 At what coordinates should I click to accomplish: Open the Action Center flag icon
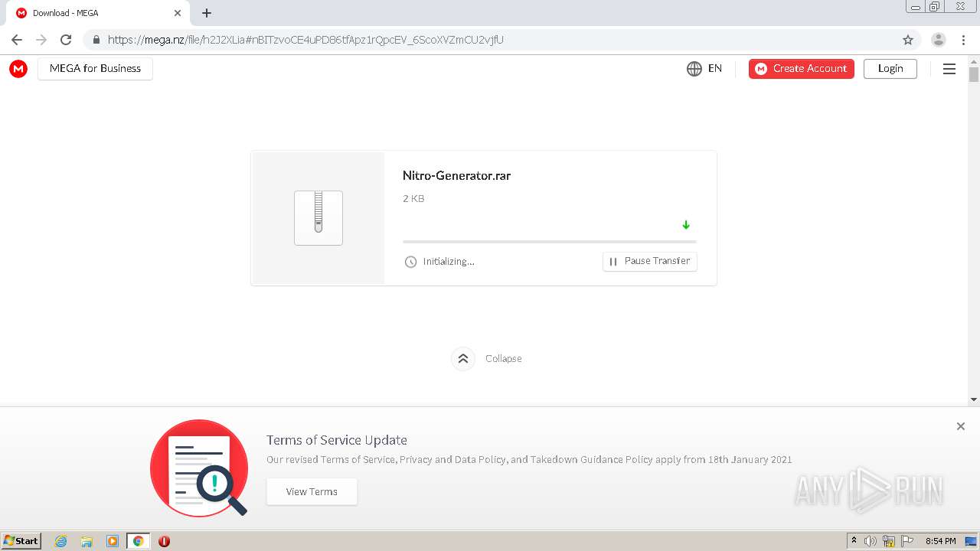click(x=907, y=541)
